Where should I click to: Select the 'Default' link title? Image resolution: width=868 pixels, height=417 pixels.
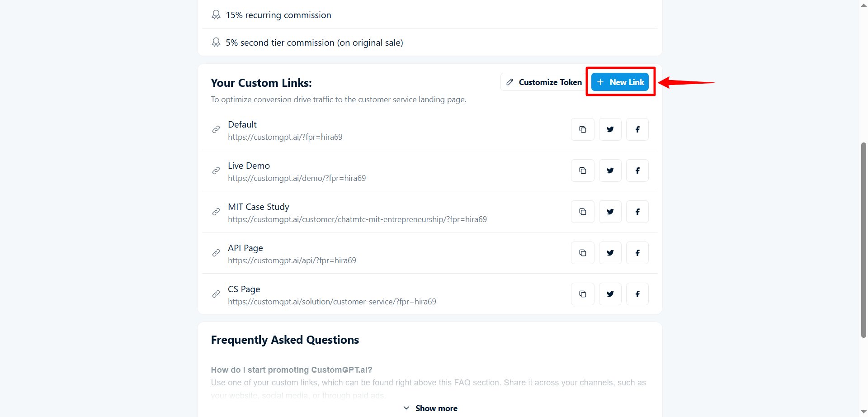click(242, 124)
